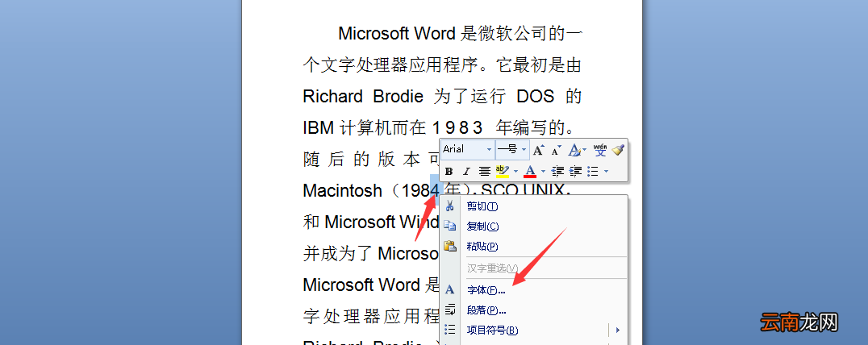Click the word 'Macintosh' in document
Screen dimensions: 868x345
click(x=343, y=191)
